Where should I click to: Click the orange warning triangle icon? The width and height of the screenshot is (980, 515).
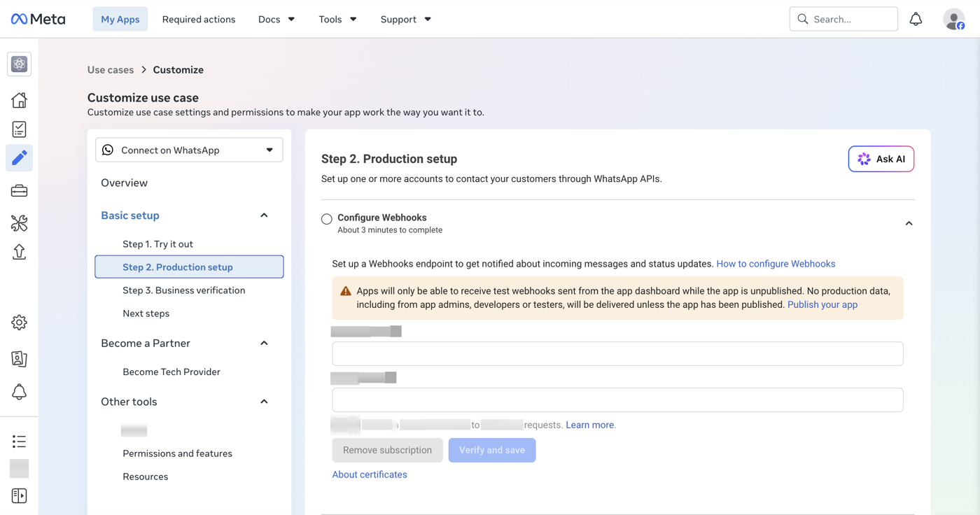pos(346,291)
